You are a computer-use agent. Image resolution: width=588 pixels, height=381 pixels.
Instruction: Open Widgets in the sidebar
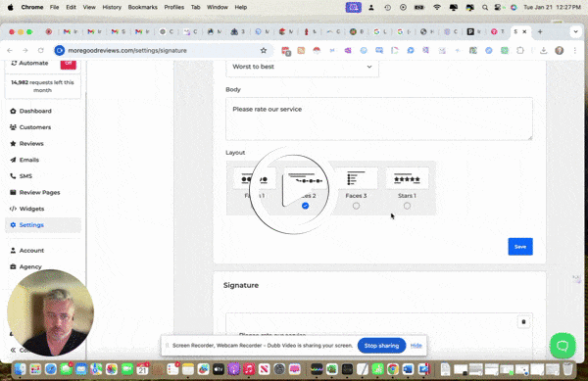click(x=31, y=209)
